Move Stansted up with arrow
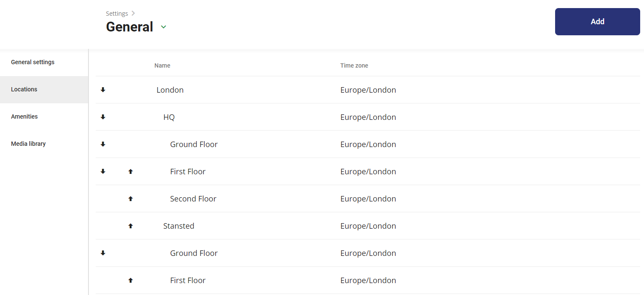The width and height of the screenshot is (644, 295). point(131,226)
